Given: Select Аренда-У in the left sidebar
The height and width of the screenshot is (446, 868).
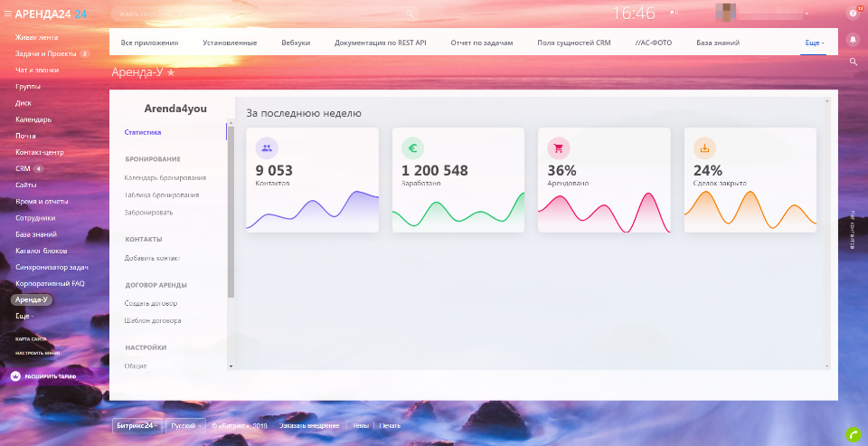Looking at the screenshot, I should coord(32,299).
